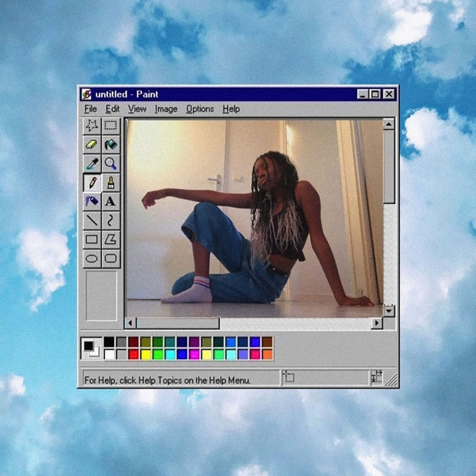The image size is (476, 476).
Task: Pick the Polygon shape tool
Action: (111, 239)
